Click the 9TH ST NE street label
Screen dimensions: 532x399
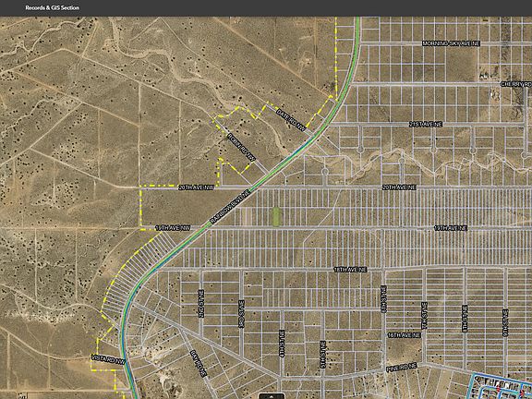505,322
